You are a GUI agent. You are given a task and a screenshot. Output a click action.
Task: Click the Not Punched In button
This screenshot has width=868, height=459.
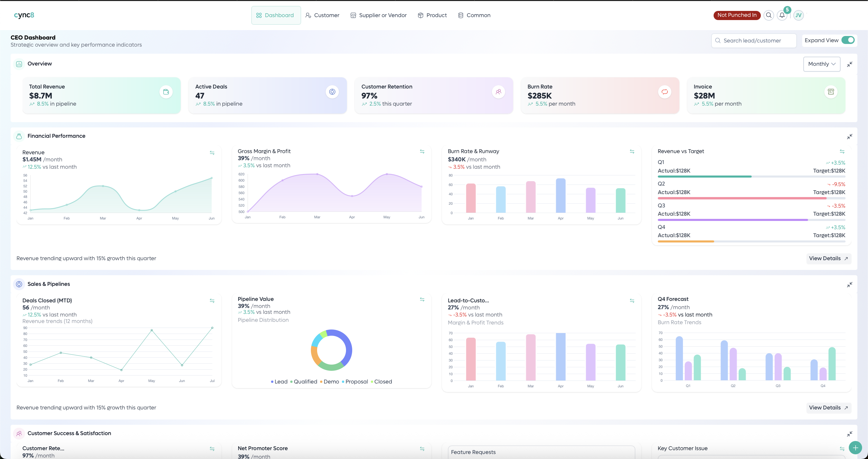737,15
